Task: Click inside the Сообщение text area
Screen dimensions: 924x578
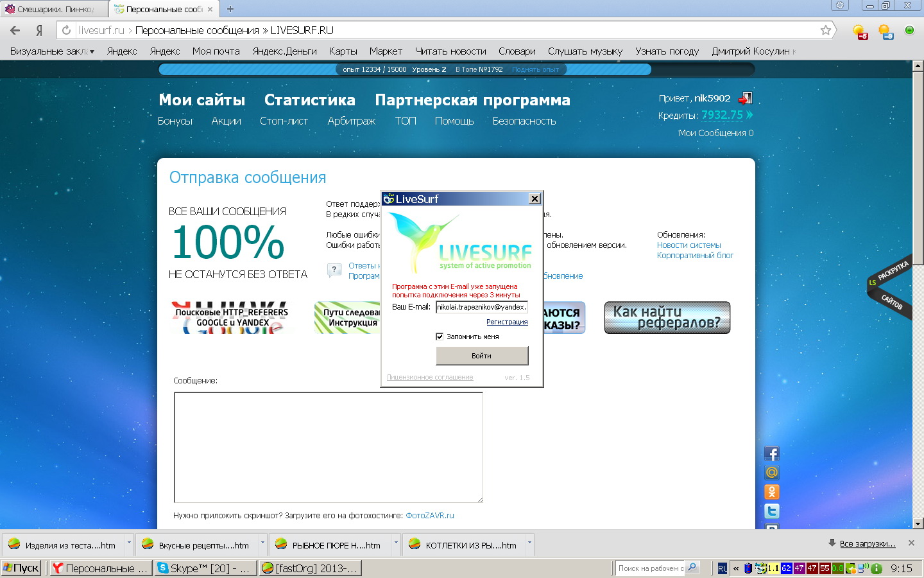Action: pyautogui.click(x=329, y=447)
